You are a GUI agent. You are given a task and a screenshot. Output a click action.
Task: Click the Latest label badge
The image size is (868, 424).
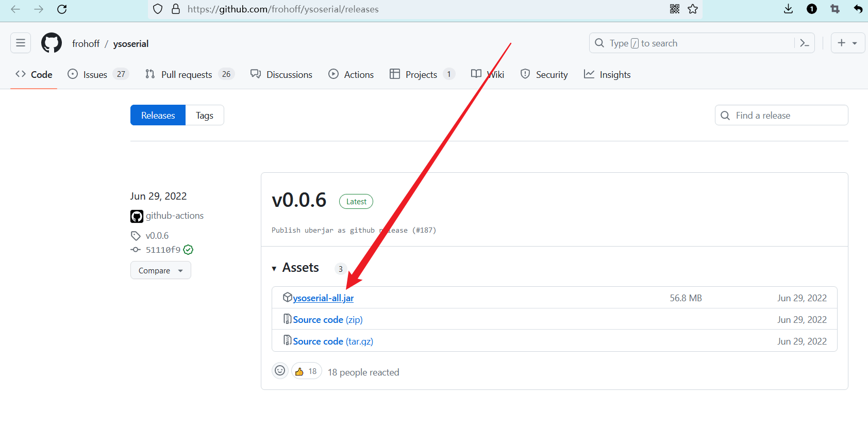tap(356, 202)
